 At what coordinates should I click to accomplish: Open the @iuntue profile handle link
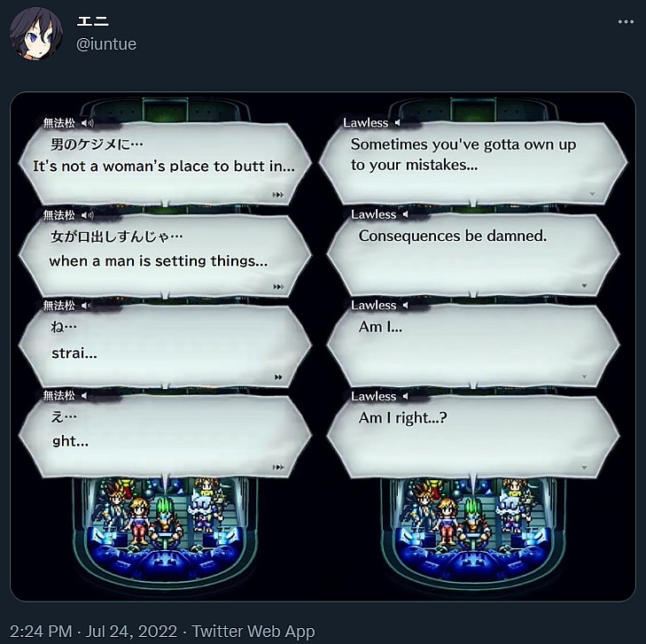[105, 44]
